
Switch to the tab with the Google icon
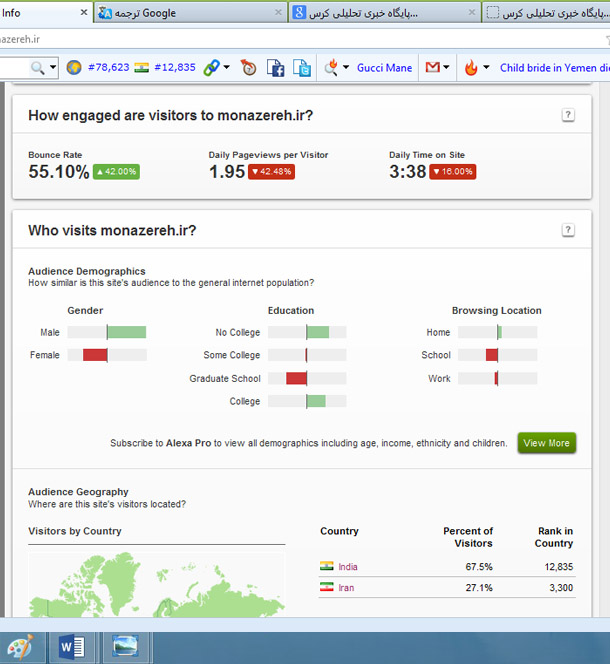[383, 13]
